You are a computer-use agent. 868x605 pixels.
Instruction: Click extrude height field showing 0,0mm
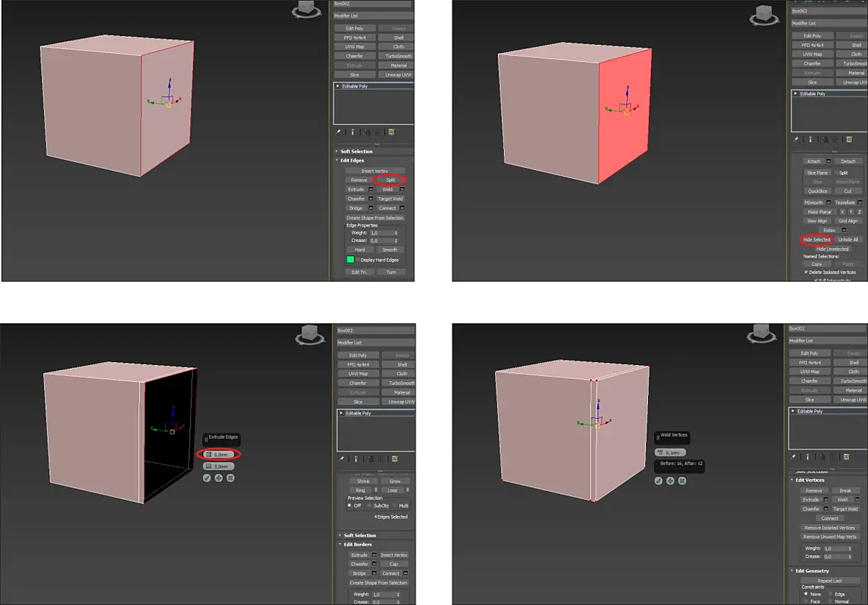point(219,454)
